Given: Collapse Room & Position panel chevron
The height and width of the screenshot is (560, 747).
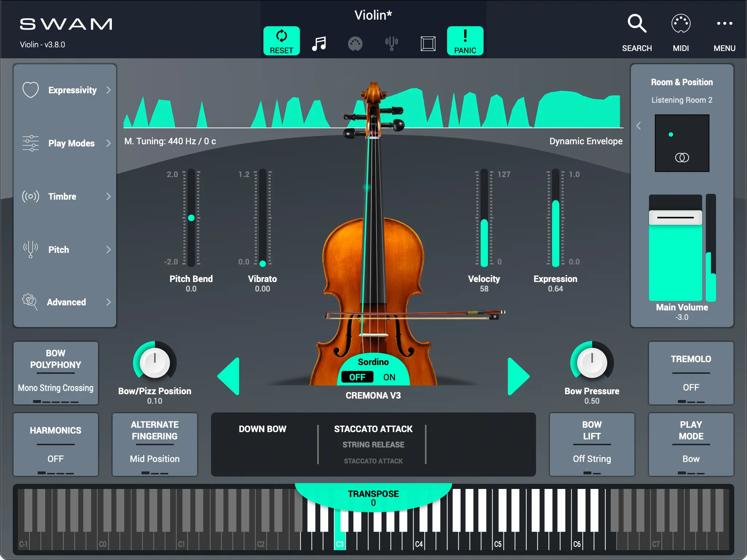Looking at the screenshot, I should coord(638,126).
